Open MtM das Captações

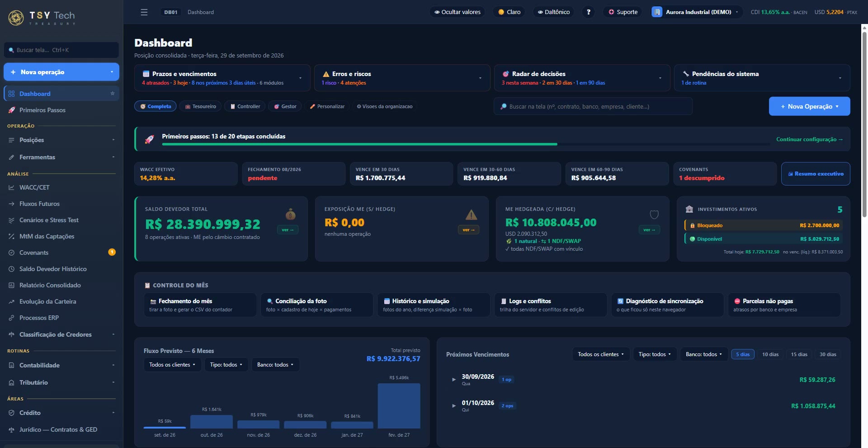61,236
